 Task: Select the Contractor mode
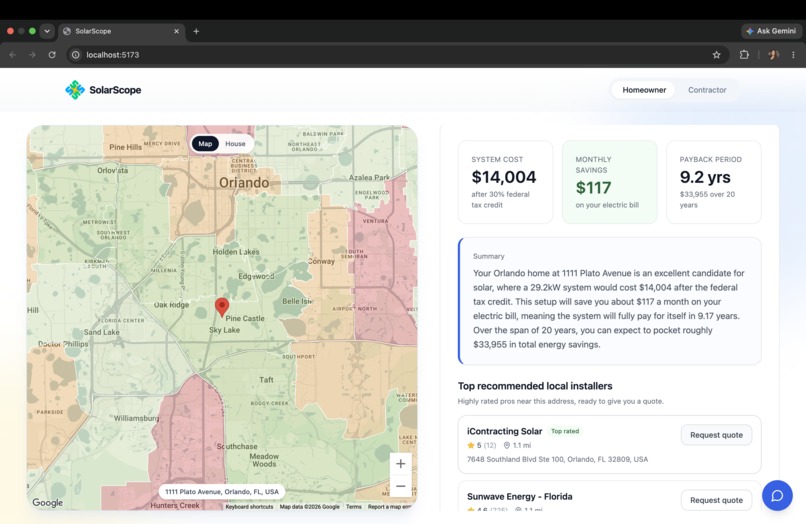[x=707, y=90]
